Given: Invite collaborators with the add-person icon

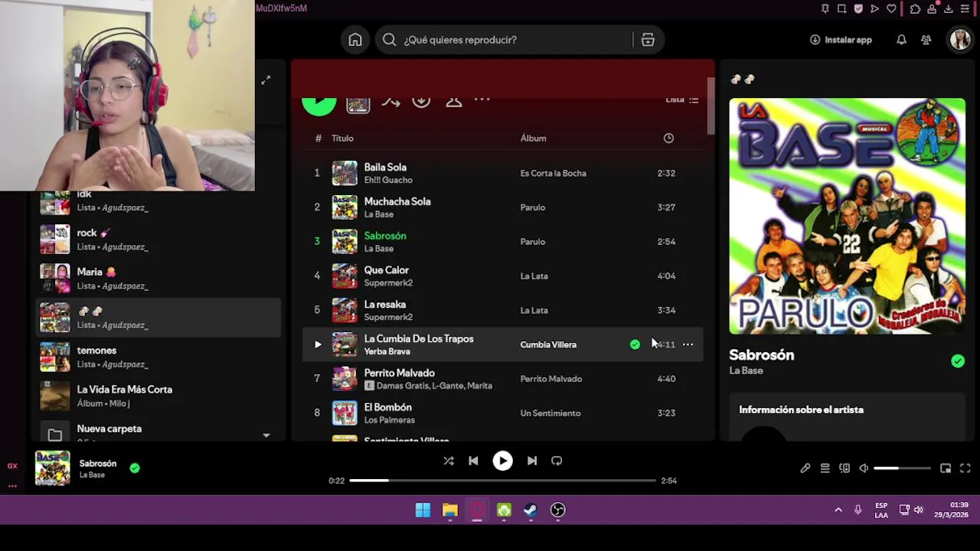Looking at the screenshot, I should [x=453, y=101].
